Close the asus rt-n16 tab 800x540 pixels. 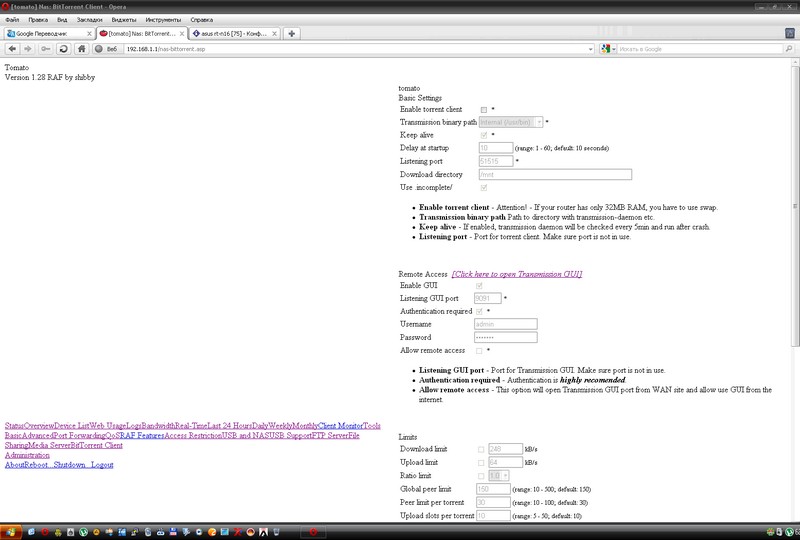click(x=274, y=34)
